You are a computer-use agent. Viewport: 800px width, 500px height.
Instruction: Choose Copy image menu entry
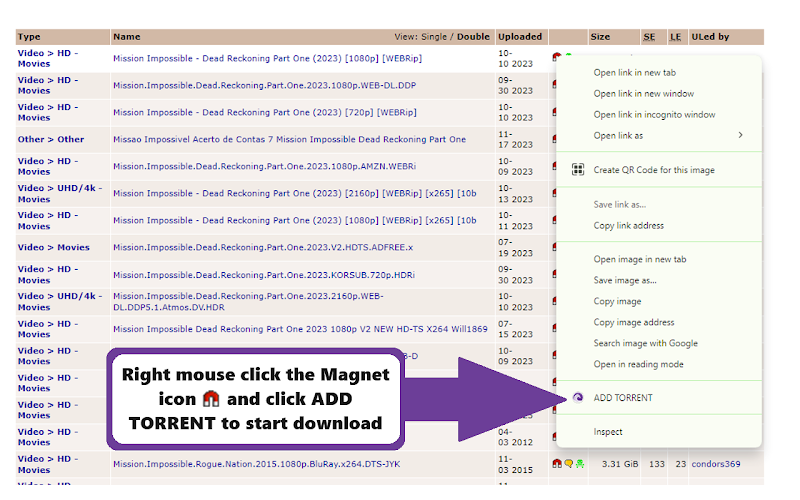617,301
